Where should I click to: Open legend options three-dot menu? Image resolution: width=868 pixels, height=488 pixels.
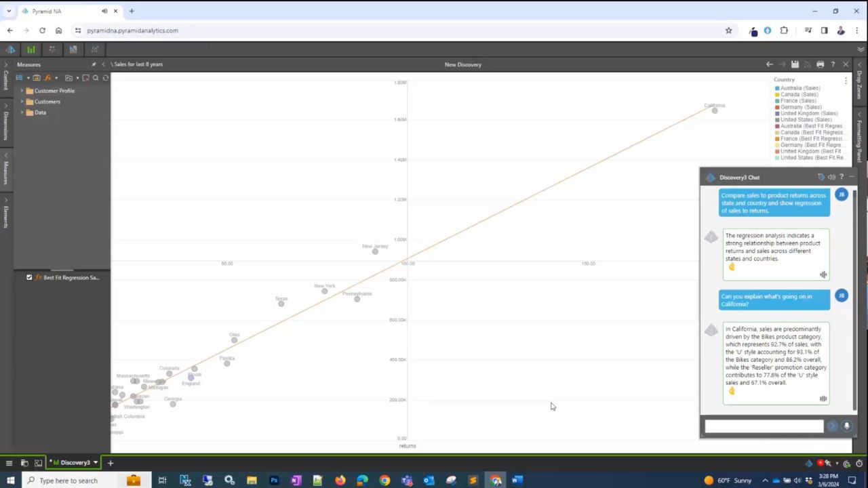click(x=846, y=81)
